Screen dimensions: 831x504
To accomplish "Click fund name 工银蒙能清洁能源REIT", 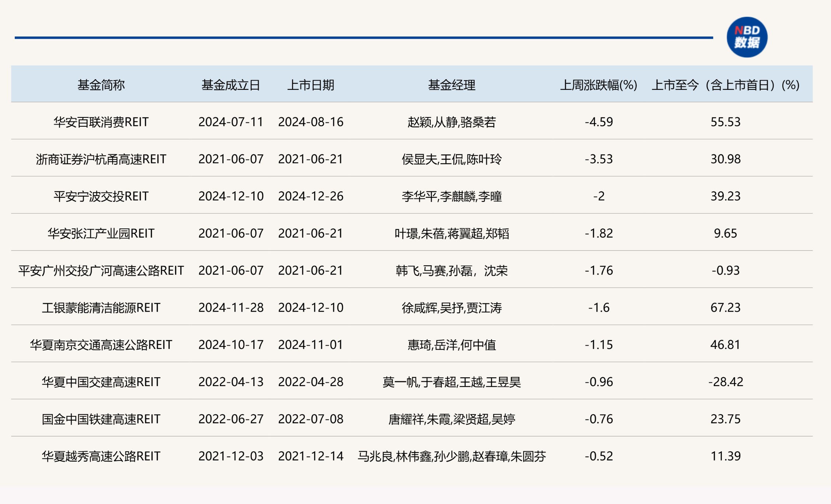I will (x=101, y=308).
